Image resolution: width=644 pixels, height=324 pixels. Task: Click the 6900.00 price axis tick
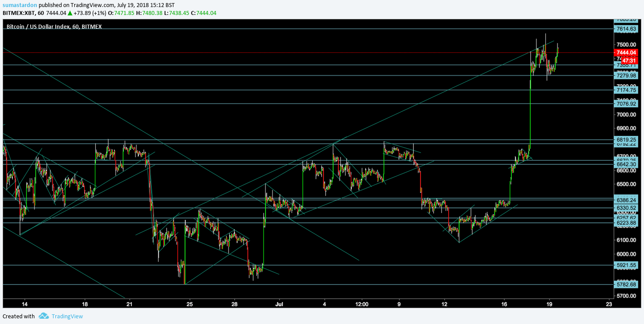point(626,128)
